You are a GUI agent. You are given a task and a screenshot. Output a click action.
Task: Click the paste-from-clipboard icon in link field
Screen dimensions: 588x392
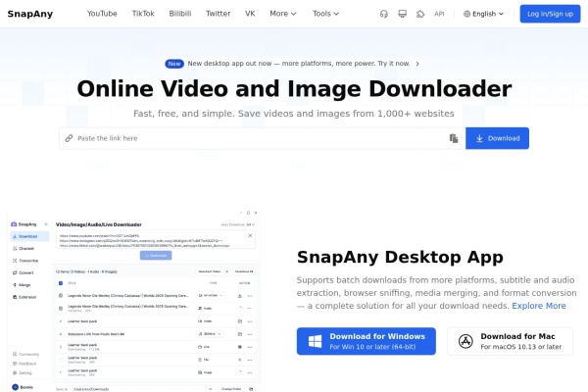click(454, 138)
